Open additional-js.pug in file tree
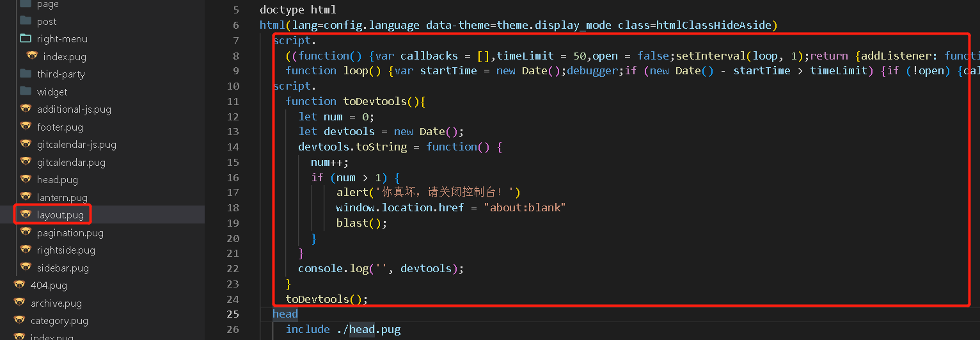This screenshot has width=980, height=340. pos(74,109)
